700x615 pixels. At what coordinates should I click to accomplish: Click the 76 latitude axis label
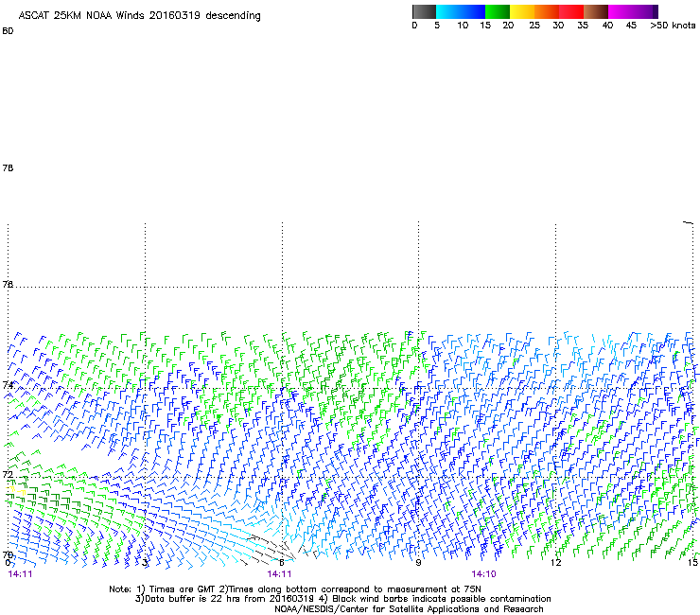coord(8,284)
